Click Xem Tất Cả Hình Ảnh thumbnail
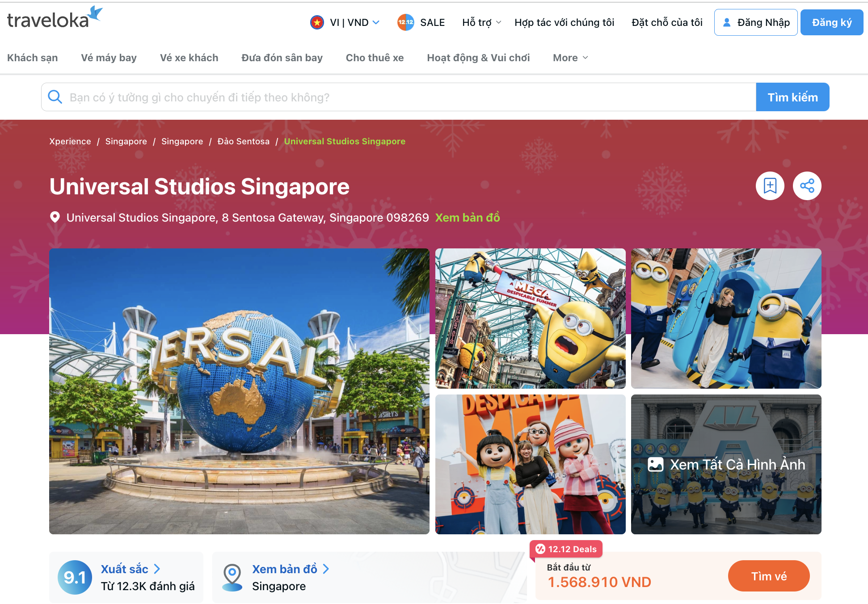Viewport: 868px width, 604px height. [726, 464]
